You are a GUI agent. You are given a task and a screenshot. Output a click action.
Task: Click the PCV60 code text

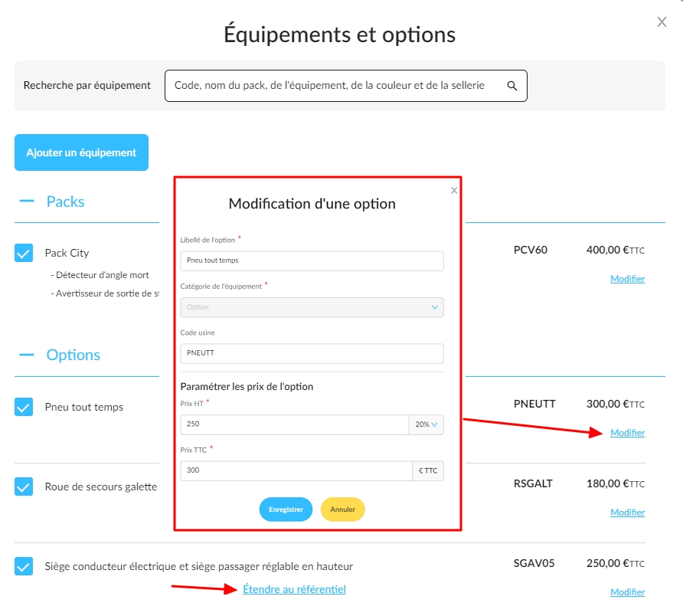pos(530,250)
